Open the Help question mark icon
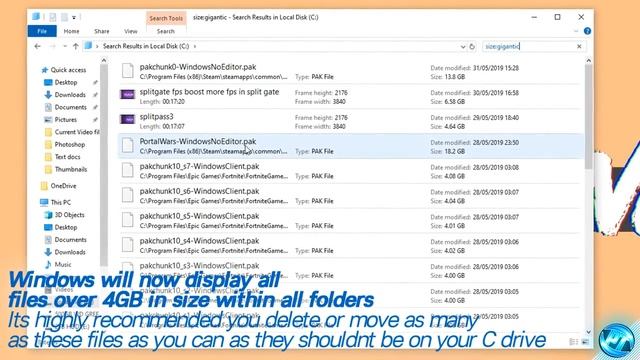Image resolution: width=640 pixels, height=360 pixels. pyautogui.click(x=587, y=31)
